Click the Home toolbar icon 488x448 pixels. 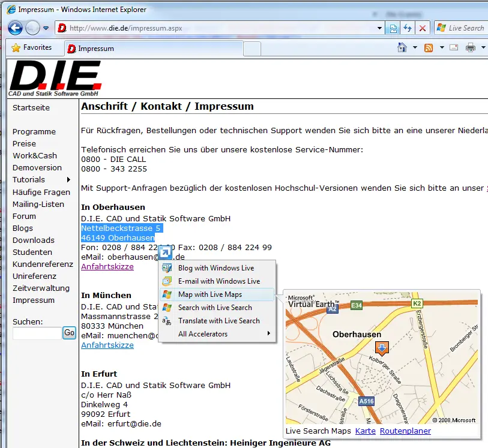coord(402,47)
